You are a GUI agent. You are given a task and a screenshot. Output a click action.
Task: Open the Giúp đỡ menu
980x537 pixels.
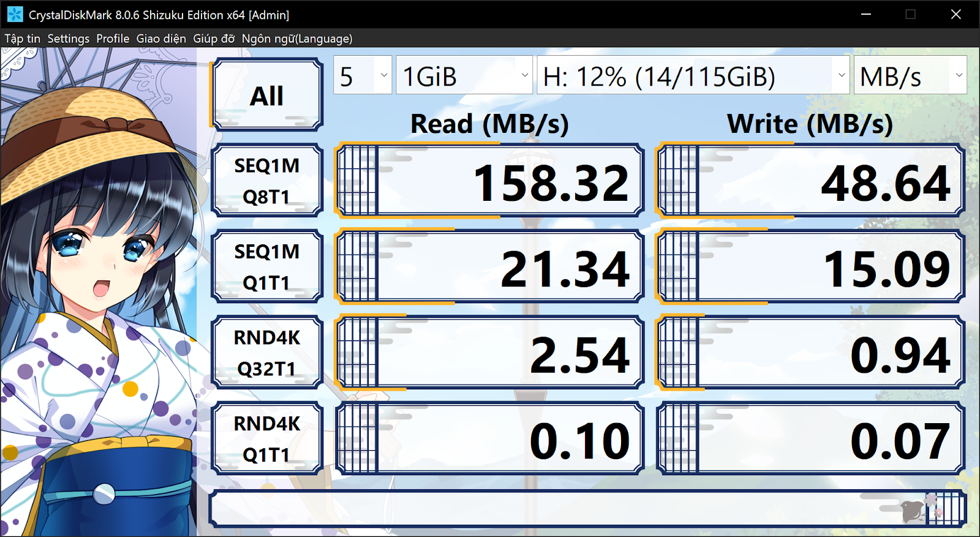pyautogui.click(x=214, y=39)
